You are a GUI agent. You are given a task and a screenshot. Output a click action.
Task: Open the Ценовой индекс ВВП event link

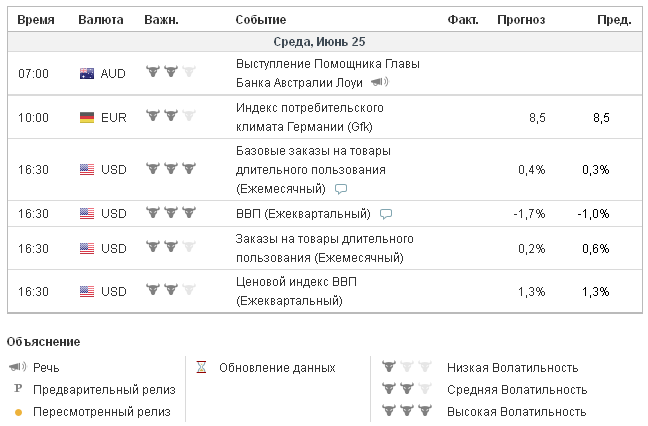(x=295, y=290)
